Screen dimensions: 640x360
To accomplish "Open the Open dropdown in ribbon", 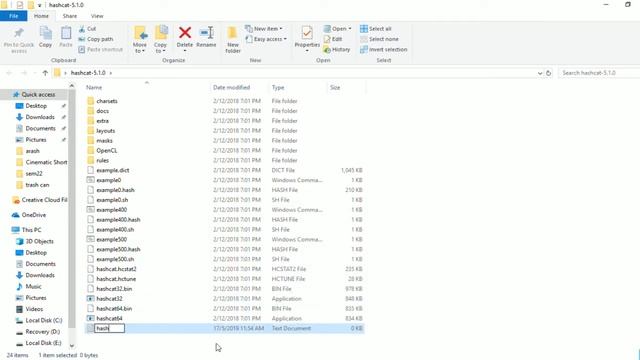I will (337, 29).
